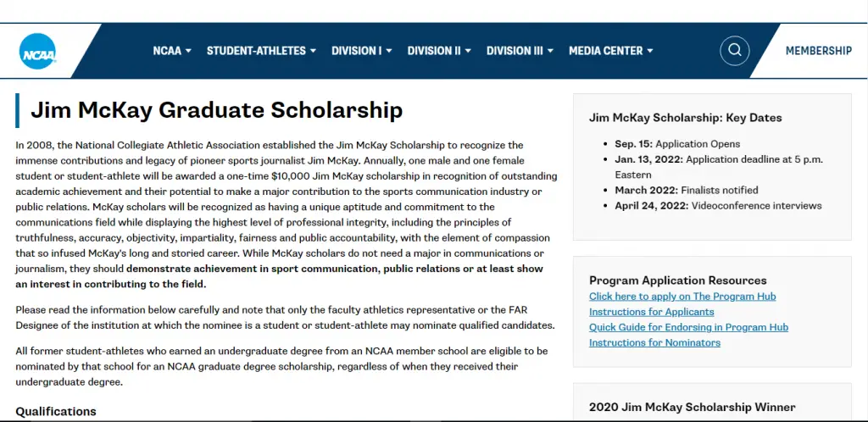868x422 pixels.
Task: Open the NCAA menu item
Action: click(x=167, y=51)
